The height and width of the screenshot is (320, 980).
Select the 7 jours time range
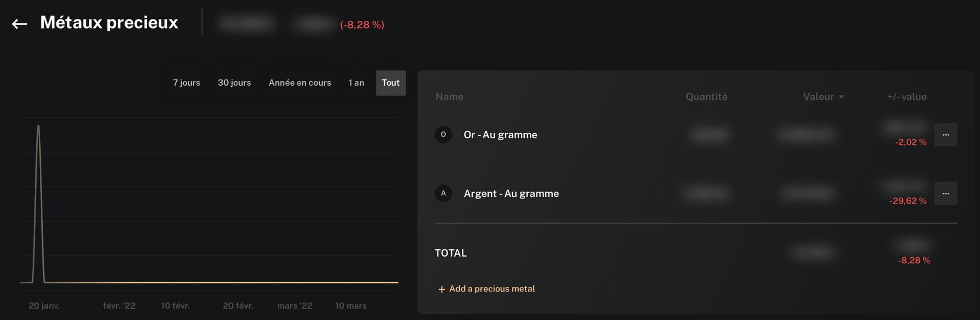(x=186, y=83)
